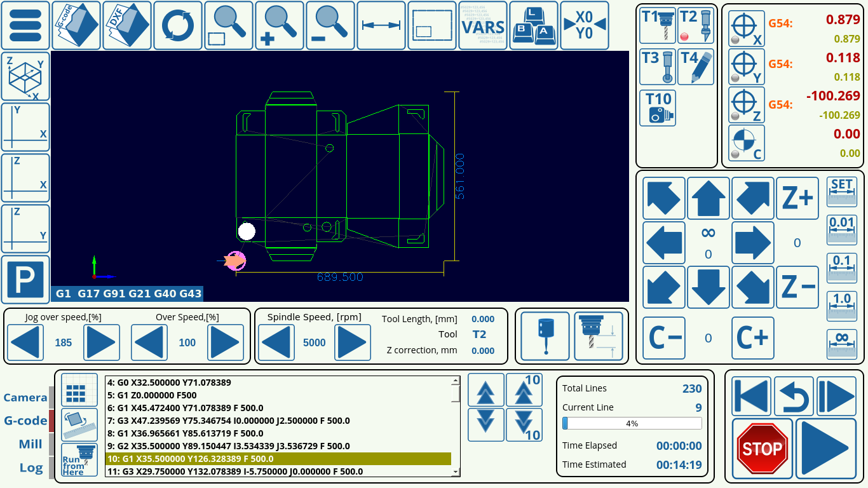Screen dimensions: 868x488
Task: Zoom in on the toolpath preview
Action: coord(279,25)
